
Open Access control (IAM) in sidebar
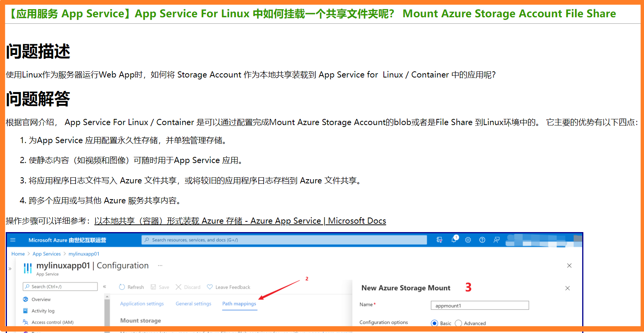(52, 322)
